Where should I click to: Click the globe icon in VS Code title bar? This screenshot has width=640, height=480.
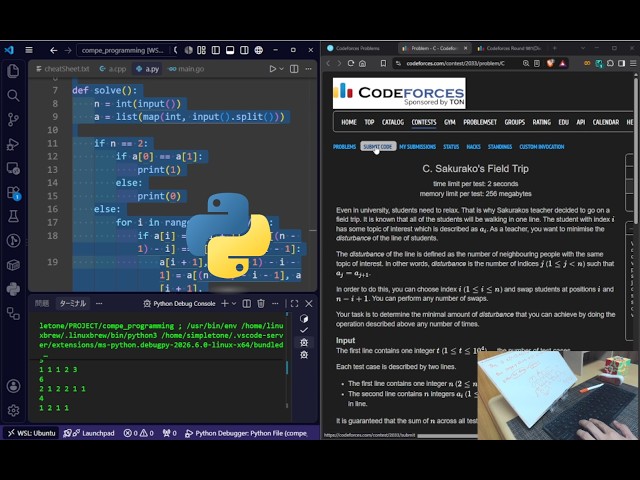tap(259, 50)
